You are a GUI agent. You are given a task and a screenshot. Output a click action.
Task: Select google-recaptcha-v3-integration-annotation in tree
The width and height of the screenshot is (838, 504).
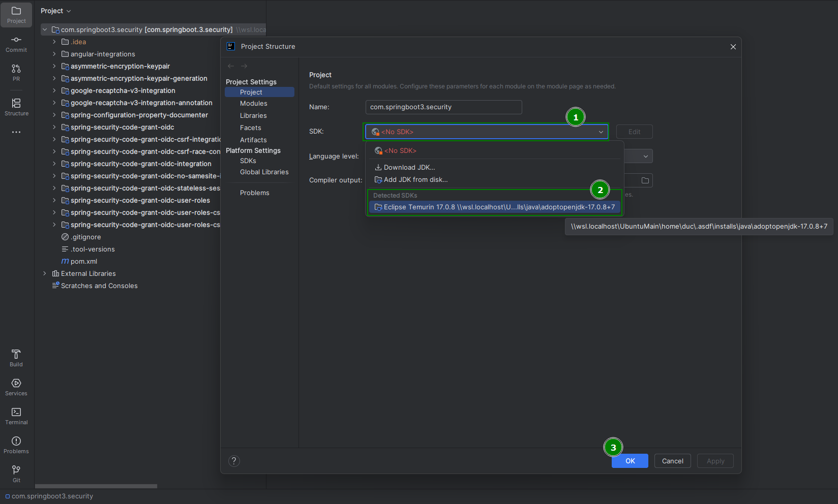click(x=141, y=103)
